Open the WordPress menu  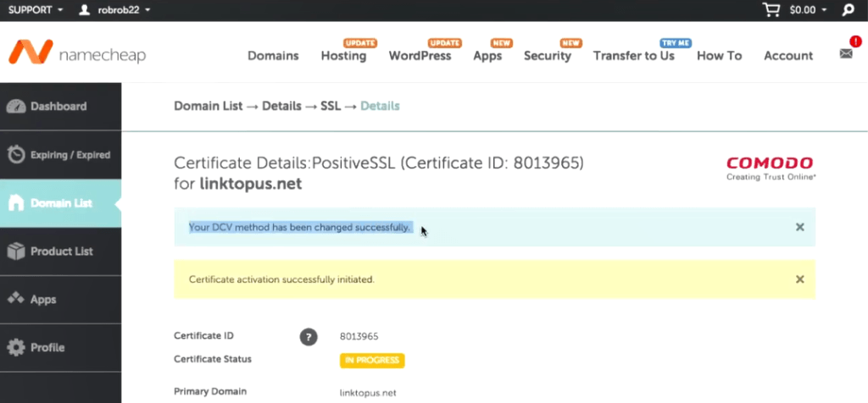[420, 56]
